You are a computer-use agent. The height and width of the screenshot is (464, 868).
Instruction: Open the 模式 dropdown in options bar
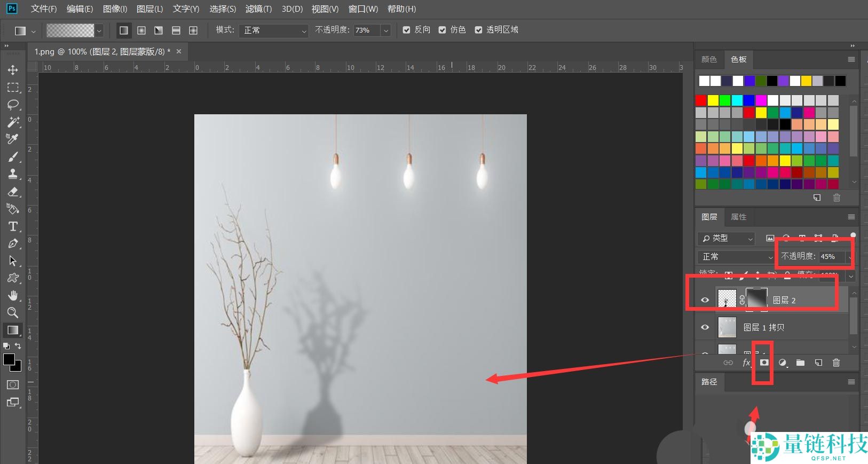coord(273,30)
